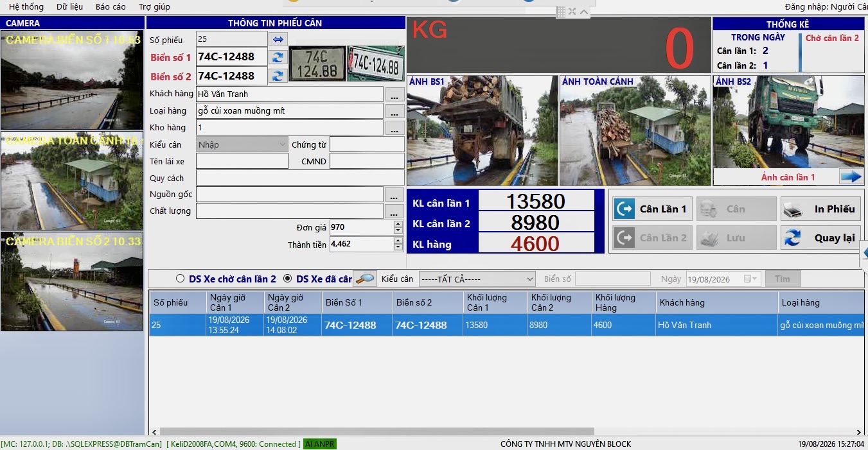
Task: Click the grid icon in the floating top toolbar
Action: coord(561,12)
